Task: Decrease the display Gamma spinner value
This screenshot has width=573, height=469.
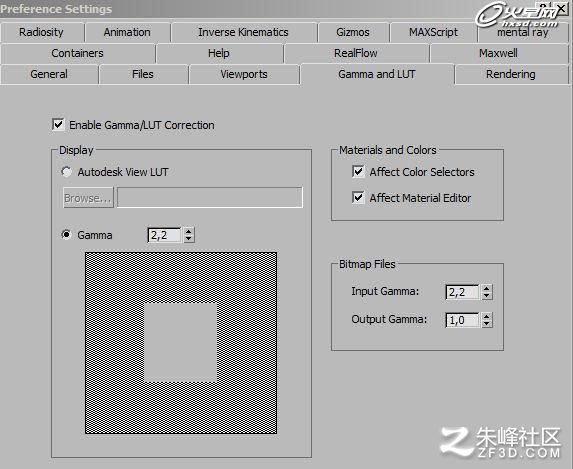Action: pyautogui.click(x=189, y=239)
